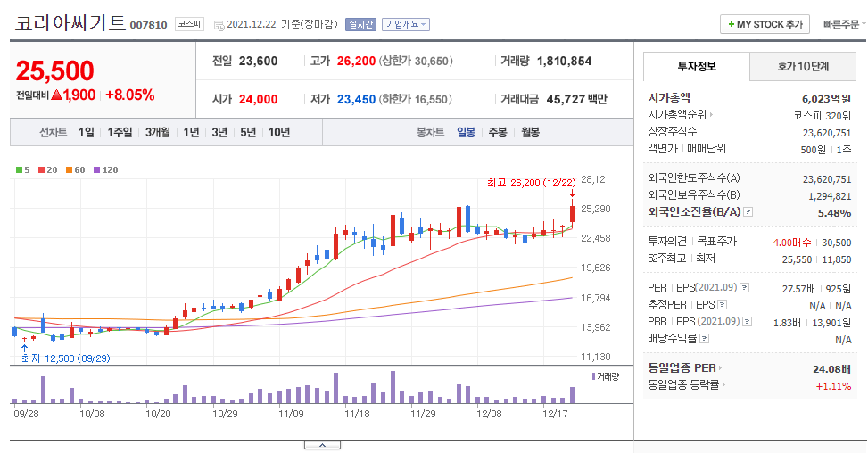This screenshot has height=453, width=868.
Task: Select the 일봉 candlestick chart
Action: click(466, 132)
